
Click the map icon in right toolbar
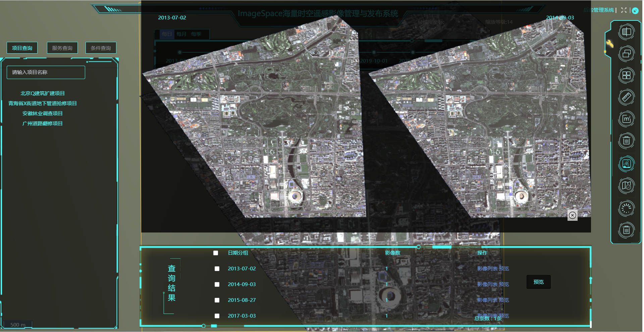pyautogui.click(x=626, y=186)
